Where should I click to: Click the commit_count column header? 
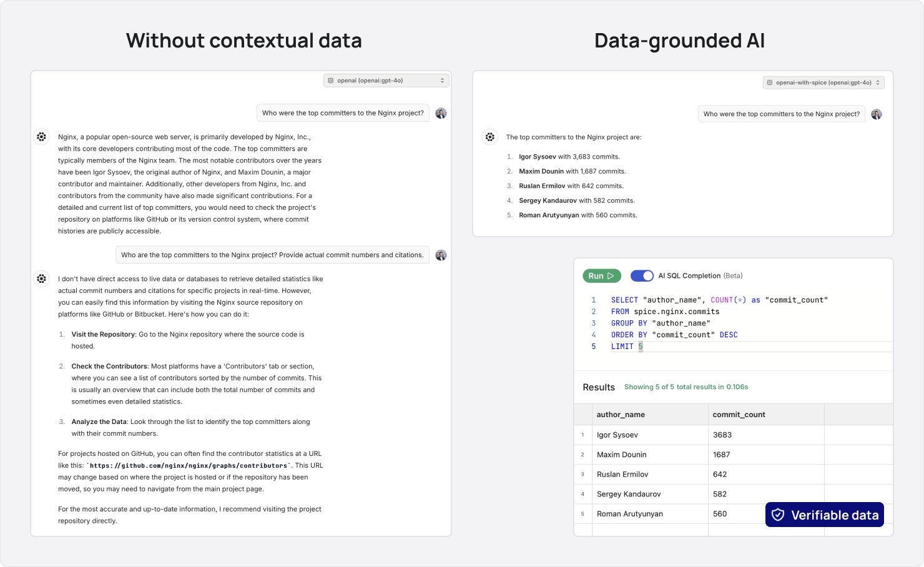739,414
